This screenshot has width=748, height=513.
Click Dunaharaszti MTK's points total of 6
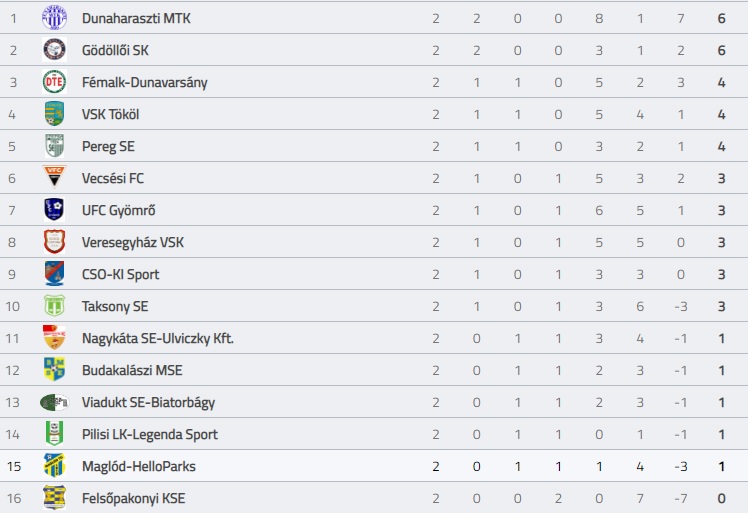pyautogui.click(x=721, y=18)
